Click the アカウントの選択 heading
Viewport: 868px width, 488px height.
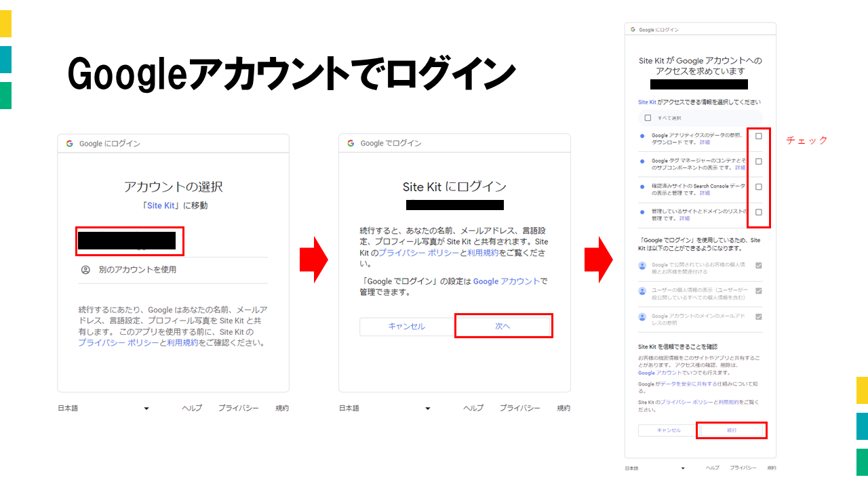pyautogui.click(x=173, y=186)
